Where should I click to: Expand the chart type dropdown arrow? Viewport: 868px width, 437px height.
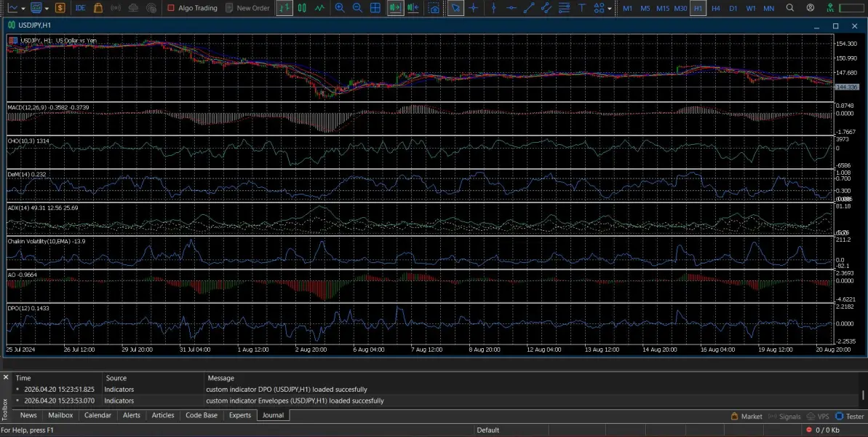[x=24, y=8]
